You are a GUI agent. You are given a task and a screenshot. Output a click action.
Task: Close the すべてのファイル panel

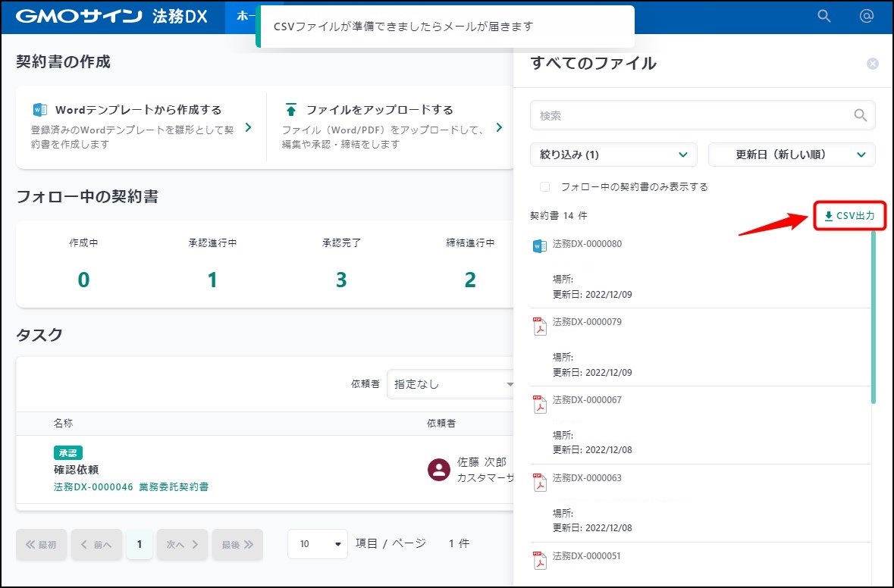click(x=872, y=64)
